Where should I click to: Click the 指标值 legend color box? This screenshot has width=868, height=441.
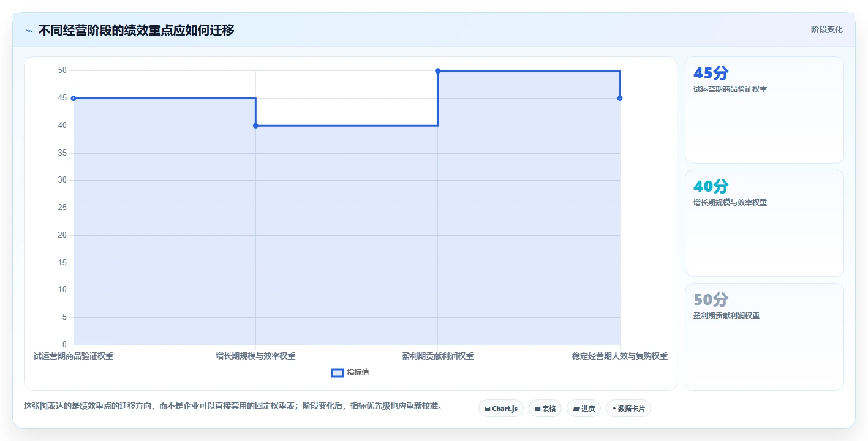[338, 372]
